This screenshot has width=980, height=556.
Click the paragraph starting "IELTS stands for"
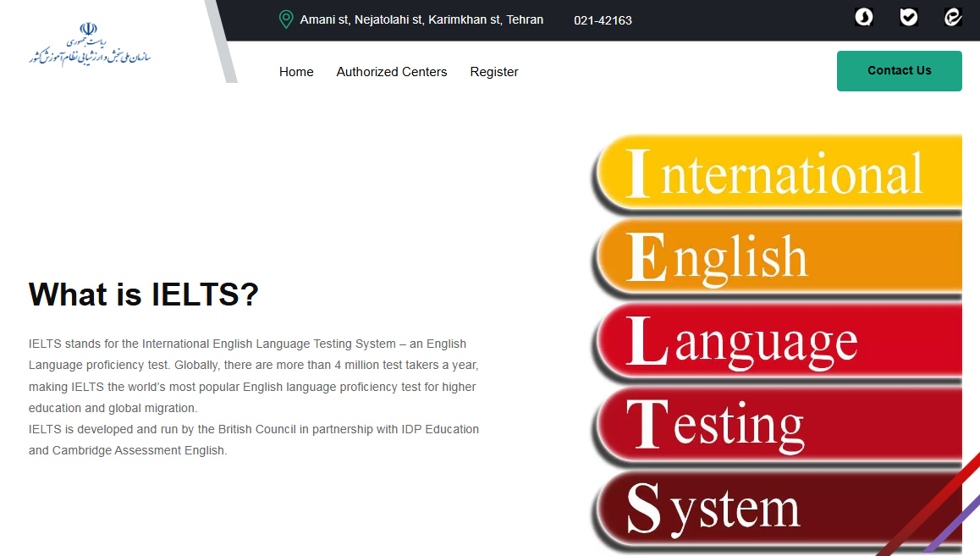click(x=254, y=376)
